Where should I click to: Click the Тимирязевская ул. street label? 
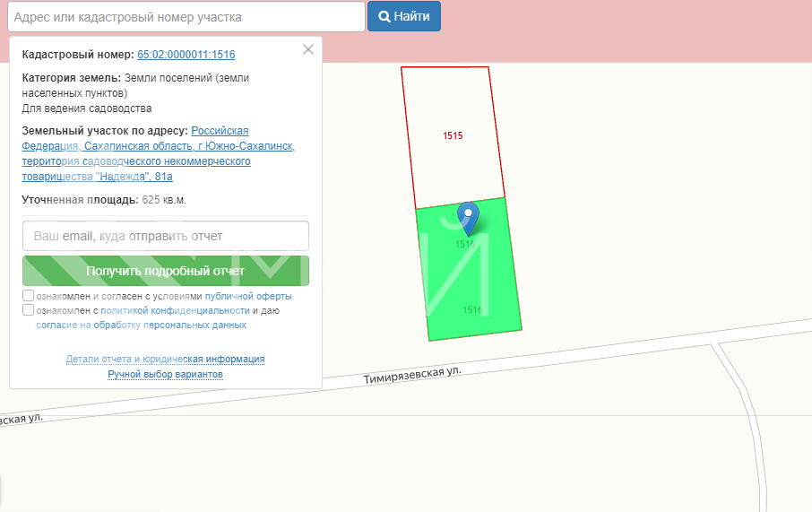[412, 376]
